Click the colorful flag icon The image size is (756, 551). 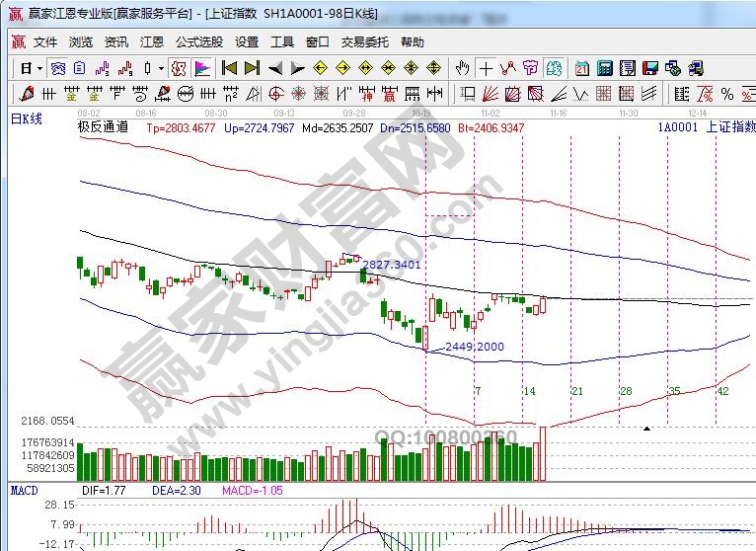click(x=202, y=68)
